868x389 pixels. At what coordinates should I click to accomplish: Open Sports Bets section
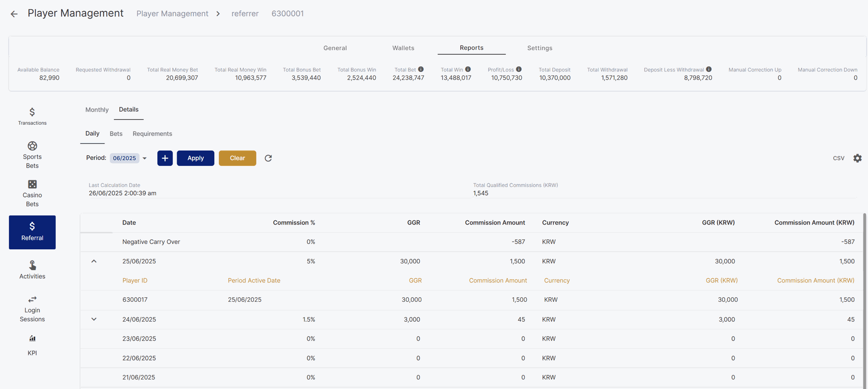click(x=32, y=155)
